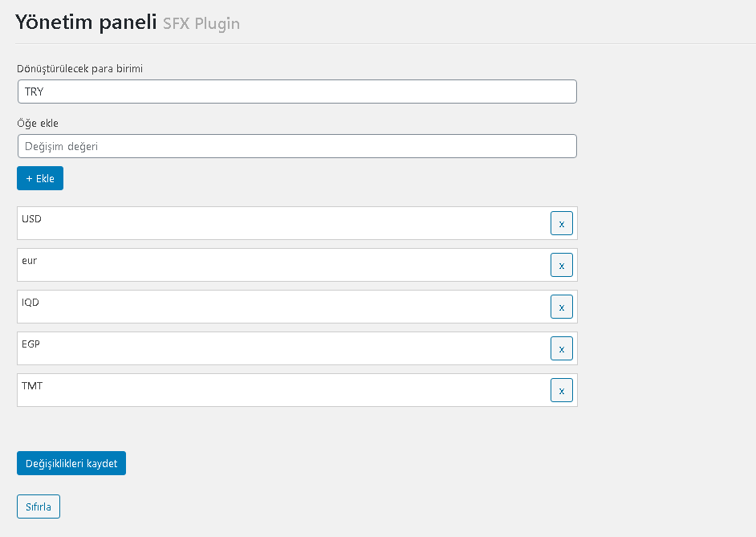Remove the TMT currency entry
The width and height of the screenshot is (756, 537).
[x=561, y=390]
